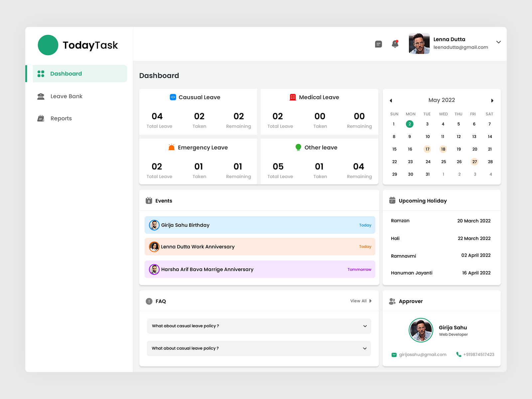Click the Reports document icon

(41, 118)
